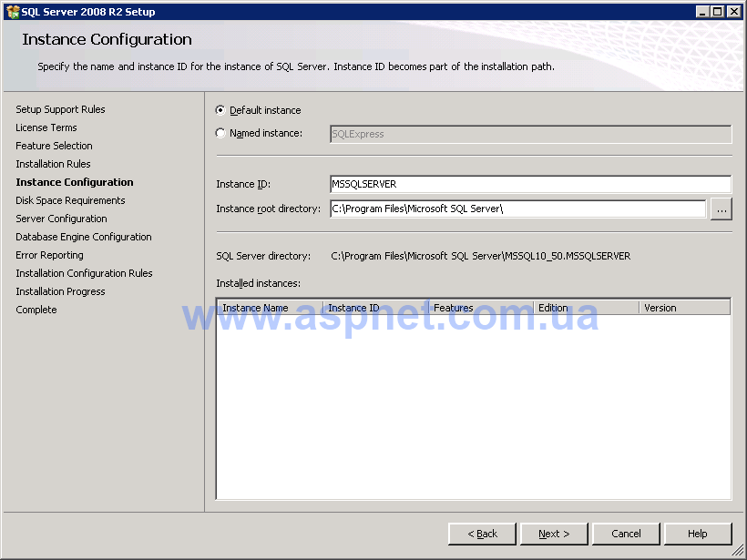
Task: Click the Installed instances label
Action: point(258,283)
